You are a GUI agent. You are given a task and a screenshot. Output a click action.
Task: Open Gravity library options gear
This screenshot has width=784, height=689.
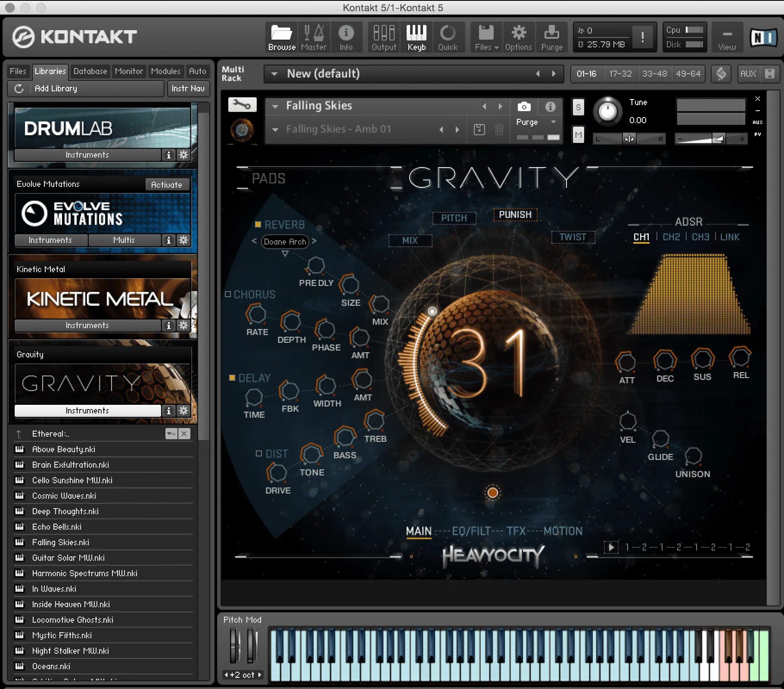(x=184, y=411)
